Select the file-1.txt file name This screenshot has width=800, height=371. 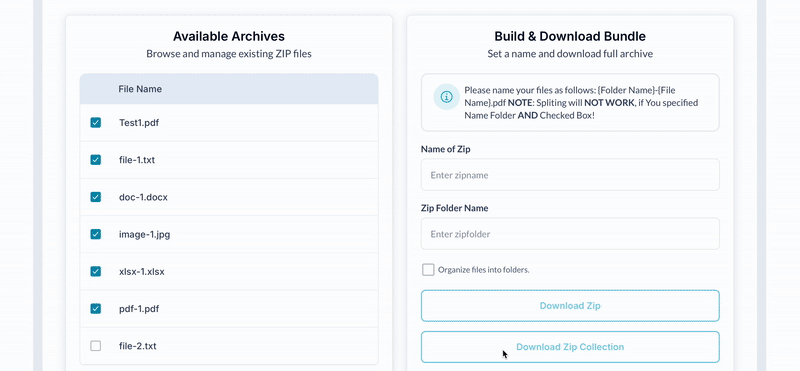[137, 160]
